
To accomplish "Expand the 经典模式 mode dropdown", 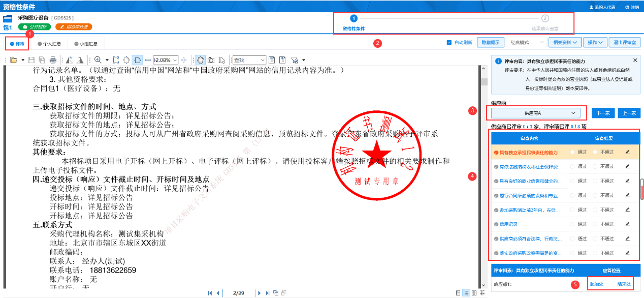I will (x=526, y=42).
